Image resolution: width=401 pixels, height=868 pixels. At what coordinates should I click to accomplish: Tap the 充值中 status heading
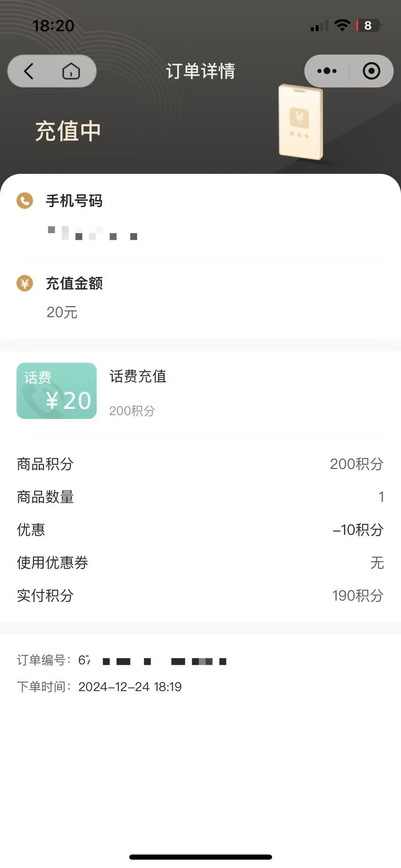68,131
